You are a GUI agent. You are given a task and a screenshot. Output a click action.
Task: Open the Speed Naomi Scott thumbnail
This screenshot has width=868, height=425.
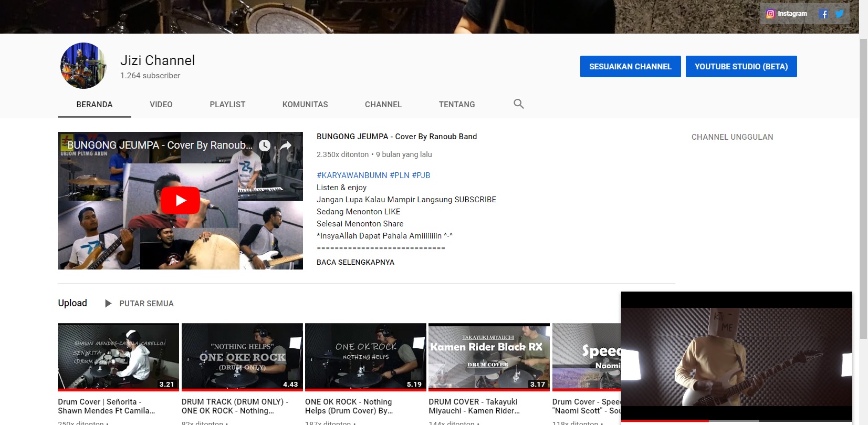tap(587, 357)
